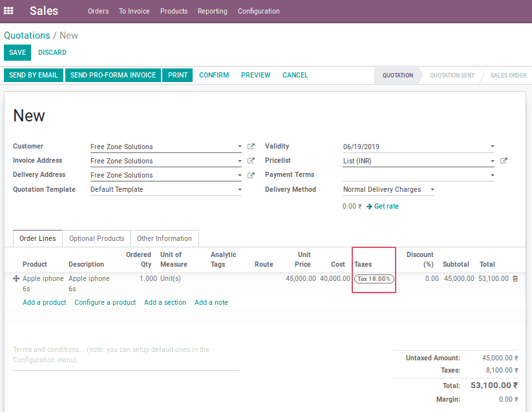532x412 pixels.
Task: Go back to Quotations breadcrumb
Action: pyautogui.click(x=27, y=36)
